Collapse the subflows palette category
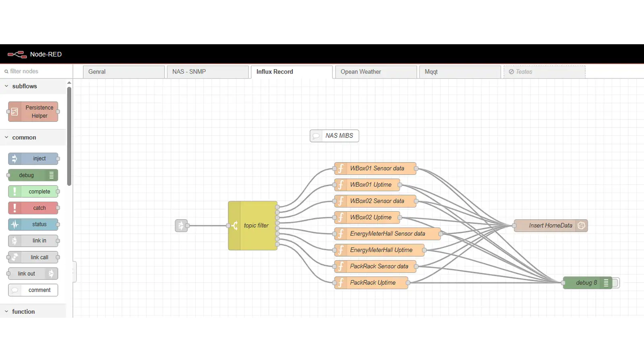 tap(6, 86)
